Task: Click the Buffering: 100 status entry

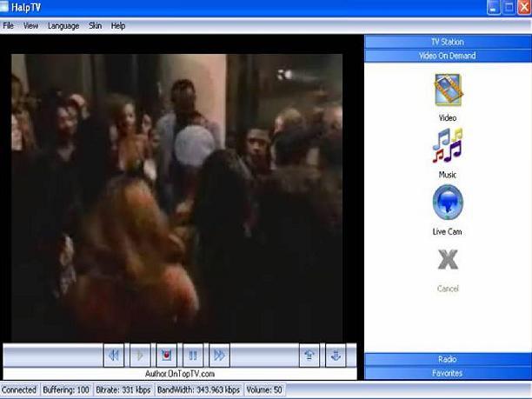Action: point(66,389)
